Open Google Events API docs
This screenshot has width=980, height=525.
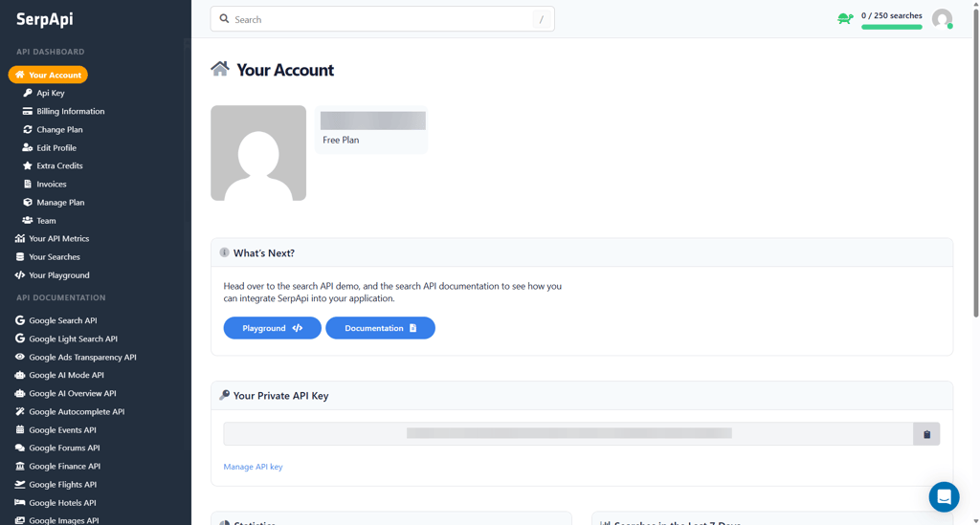pyautogui.click(x=62, y=430)
